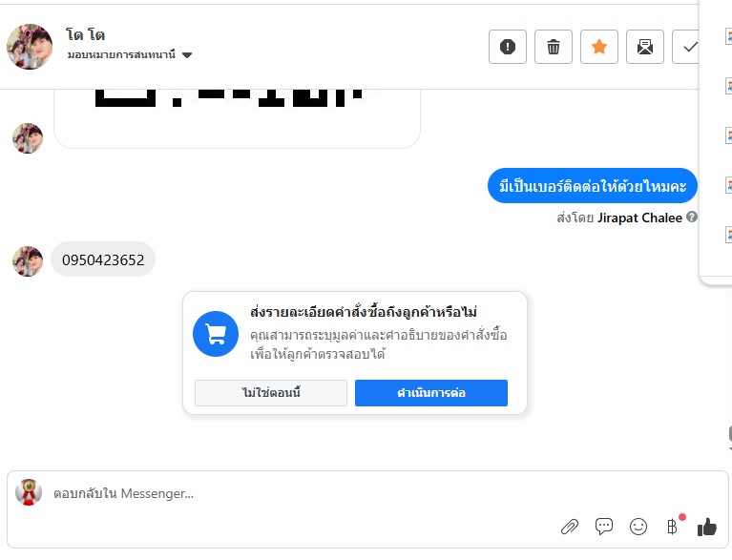Select the phone number message 0950423652

point(103,259)
